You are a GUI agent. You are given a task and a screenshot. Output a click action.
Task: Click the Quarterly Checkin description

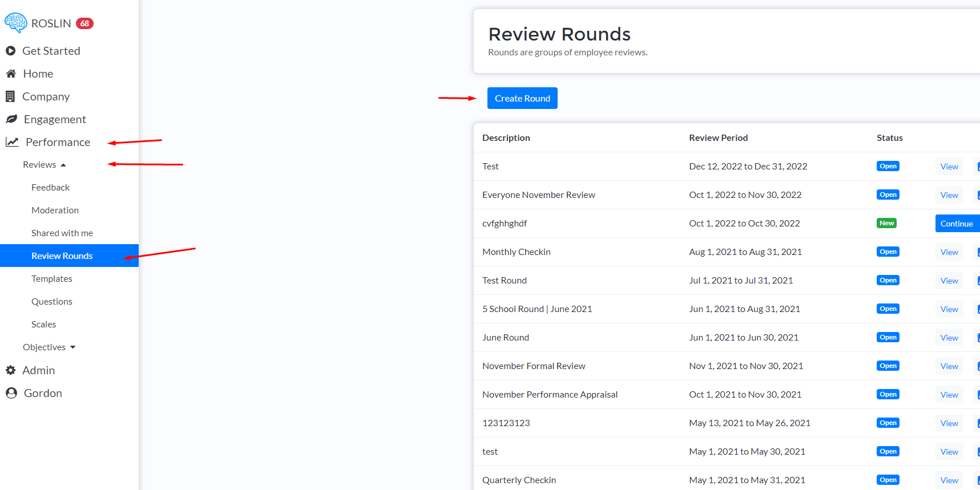[x=519, y=480]
